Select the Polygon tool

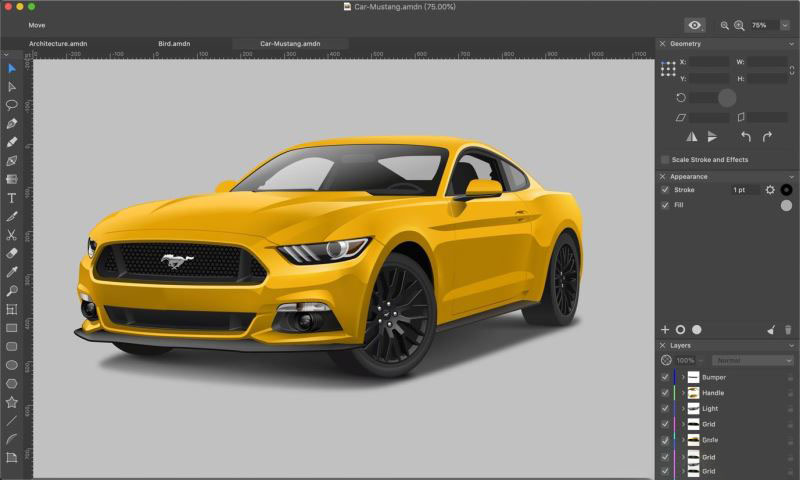(12, 384)
